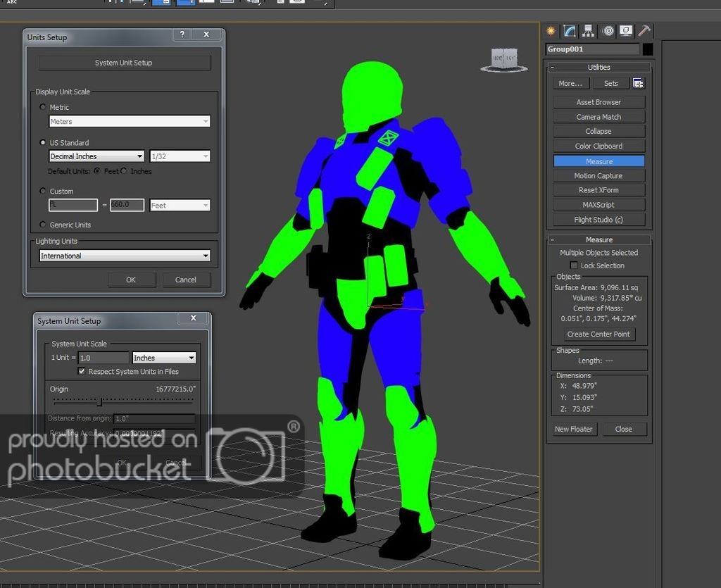Open the Hierarchy command panel tab
Viewport: 721px width, 588px height.
point(588,31)
